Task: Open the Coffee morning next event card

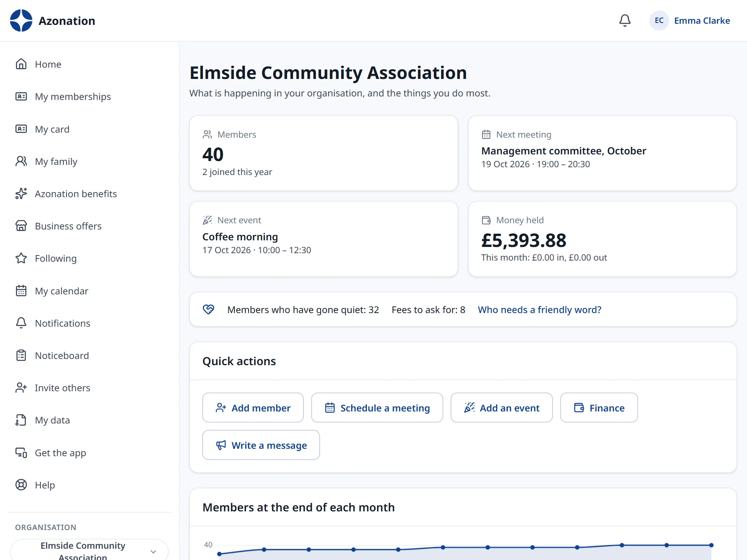Action: (x=324, y=239)
